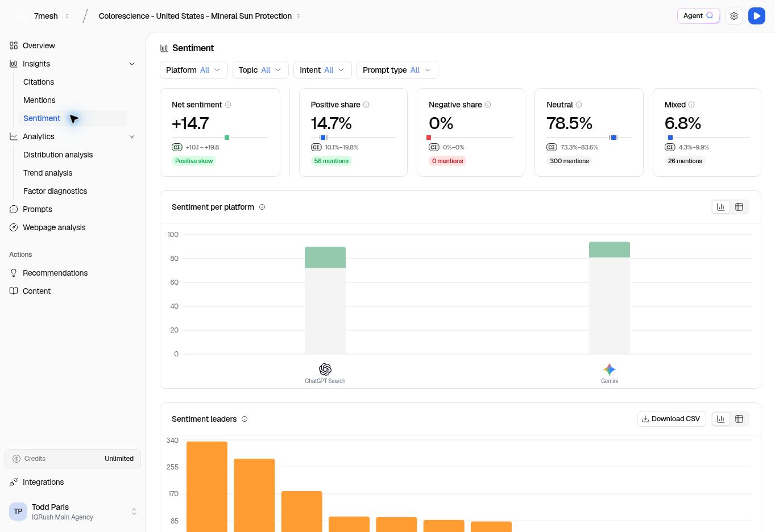Open Citations in the sidebar
This screenshot has width=775, height=532.
tap(39, 82)
